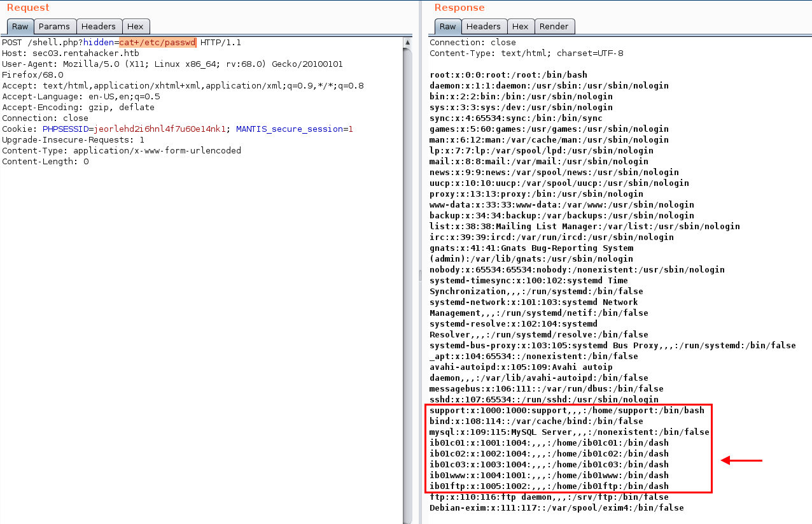Click the systemd-timesync:x:100:102 line
This screenshot has height=524, width=812.
click(529, 281)
